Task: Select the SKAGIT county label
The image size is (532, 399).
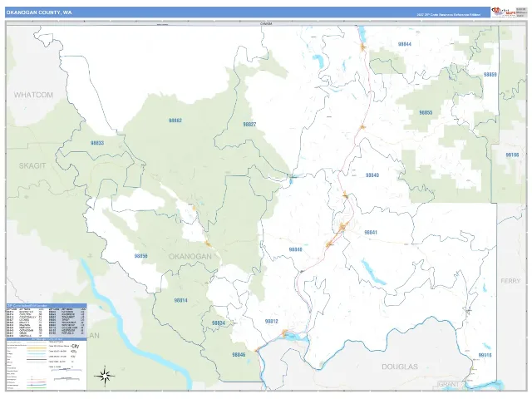Action: [x=32, y=166]
